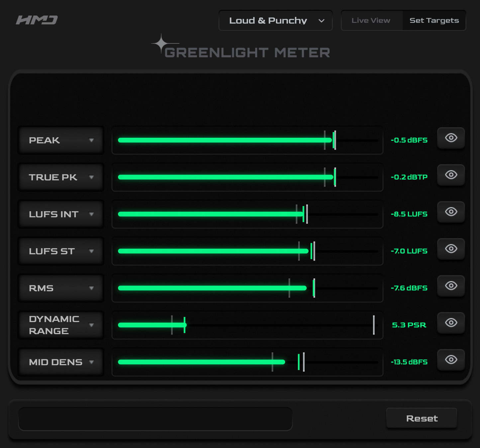Click the 5.3 PSR value
Image resolution: width=480 pixels, height=448 pixels.
[x=409, y=325]
